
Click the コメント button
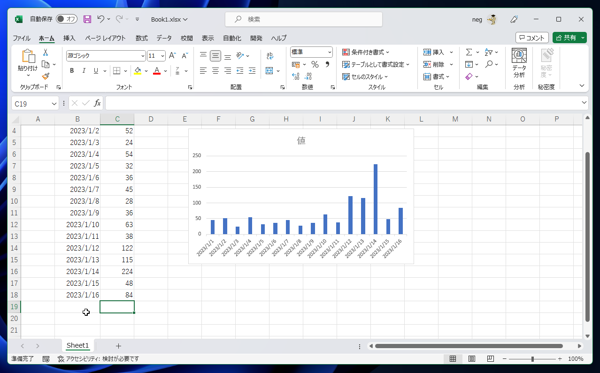click(x=532, y=37)
